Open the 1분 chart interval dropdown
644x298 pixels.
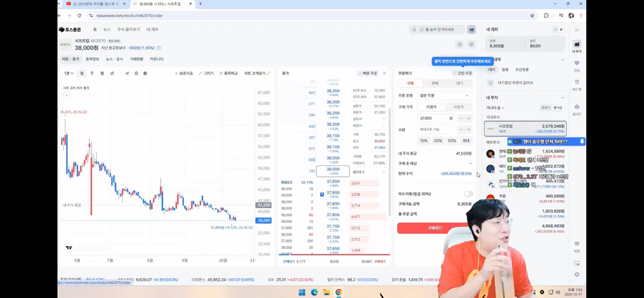[x=69, y=73]
